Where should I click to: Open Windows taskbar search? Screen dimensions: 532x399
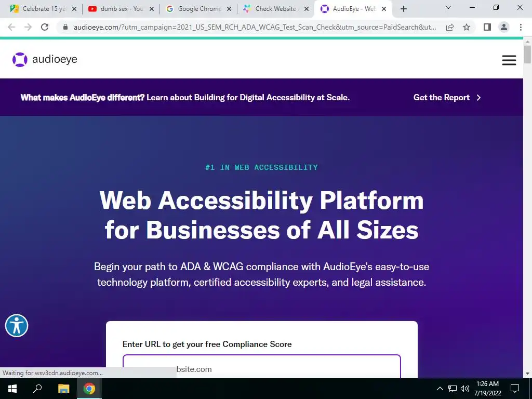[x=37, y=389]
